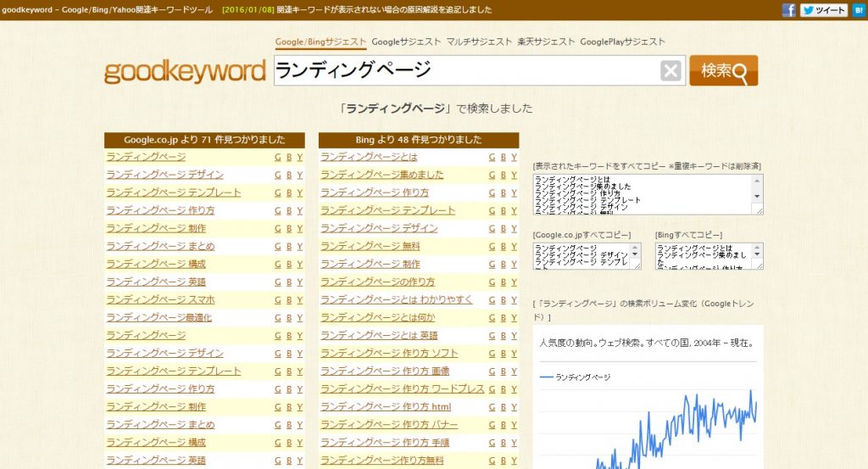Viewport: 868px width, 469px height.
Task: Click the goodkeyword title text in the top bar
Action: 108,10
